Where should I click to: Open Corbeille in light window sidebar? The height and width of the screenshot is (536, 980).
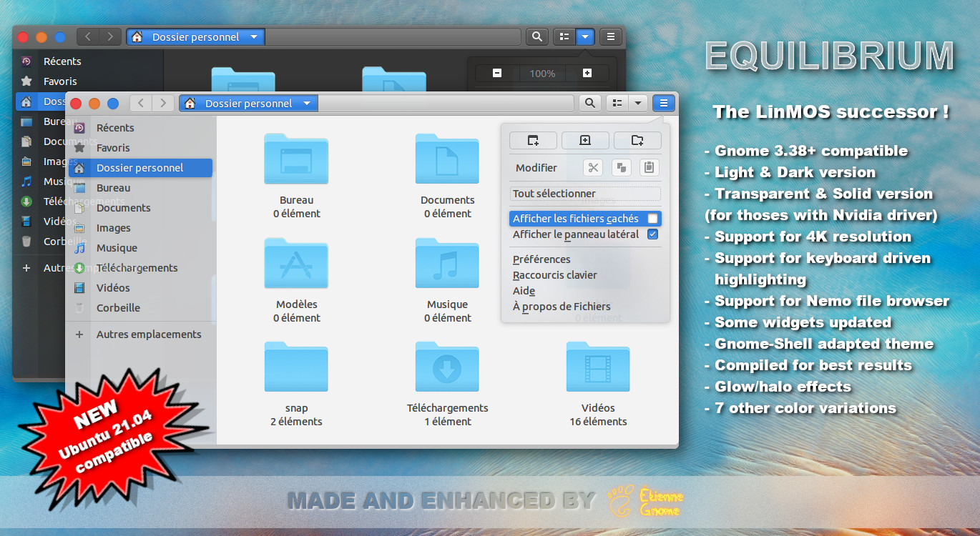(x=140, y=308)
